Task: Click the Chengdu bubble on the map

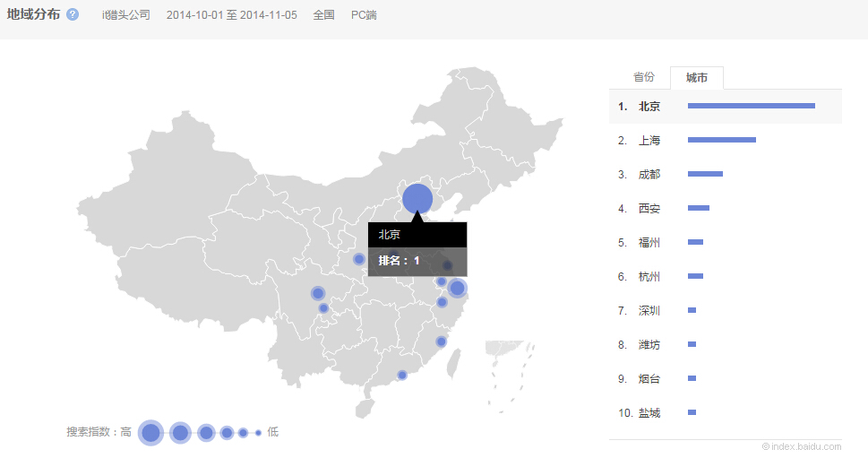Action: coord(318,293)
